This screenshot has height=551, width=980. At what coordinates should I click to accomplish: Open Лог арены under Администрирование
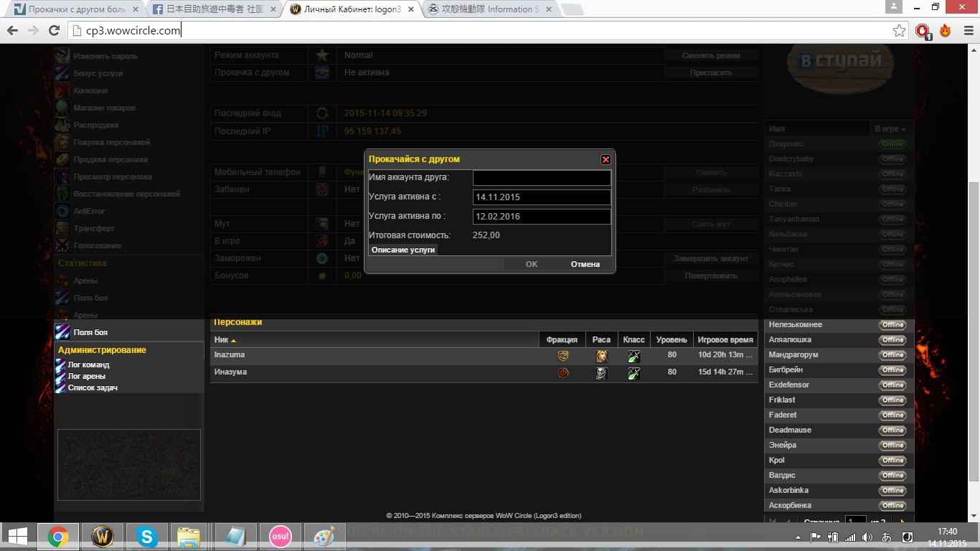pyautogui.click(x=86, y=376)
